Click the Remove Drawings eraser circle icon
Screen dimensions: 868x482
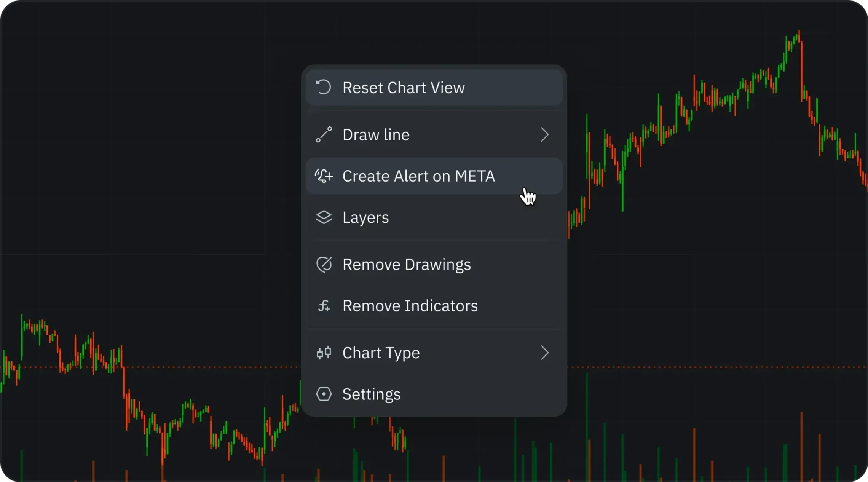[324, 265]
